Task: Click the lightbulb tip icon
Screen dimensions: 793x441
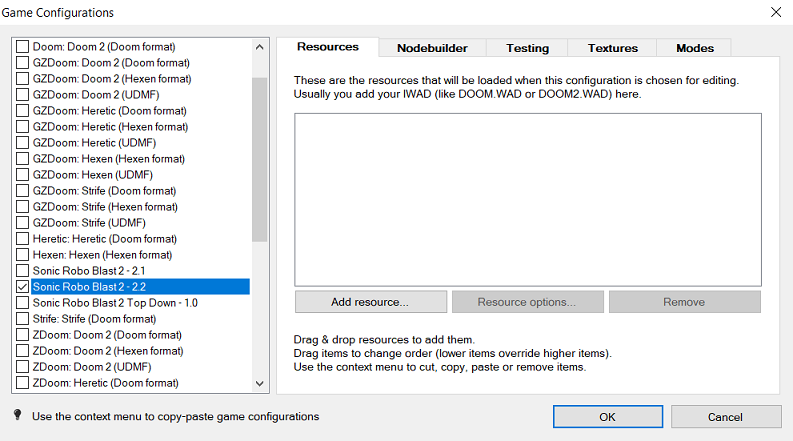Action: coord(18,415)
